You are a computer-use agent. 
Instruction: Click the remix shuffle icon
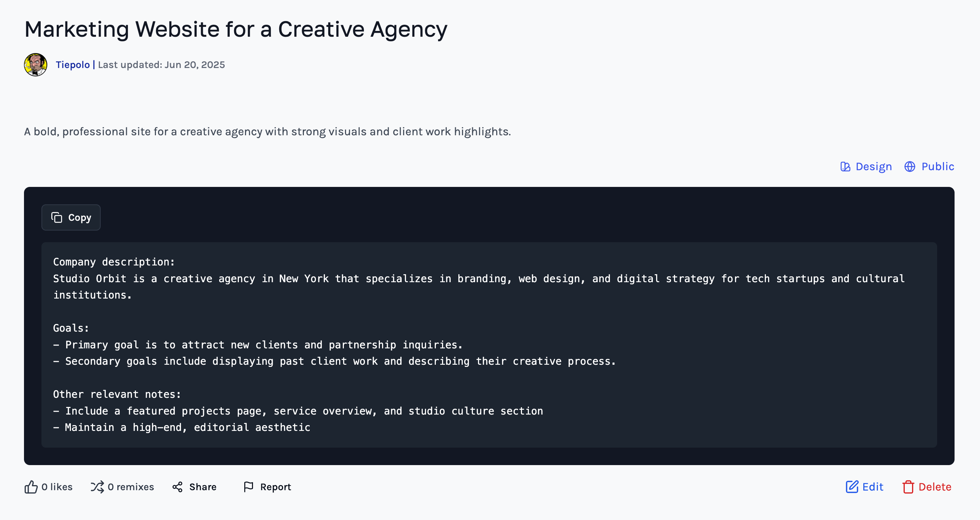(97, 487)
